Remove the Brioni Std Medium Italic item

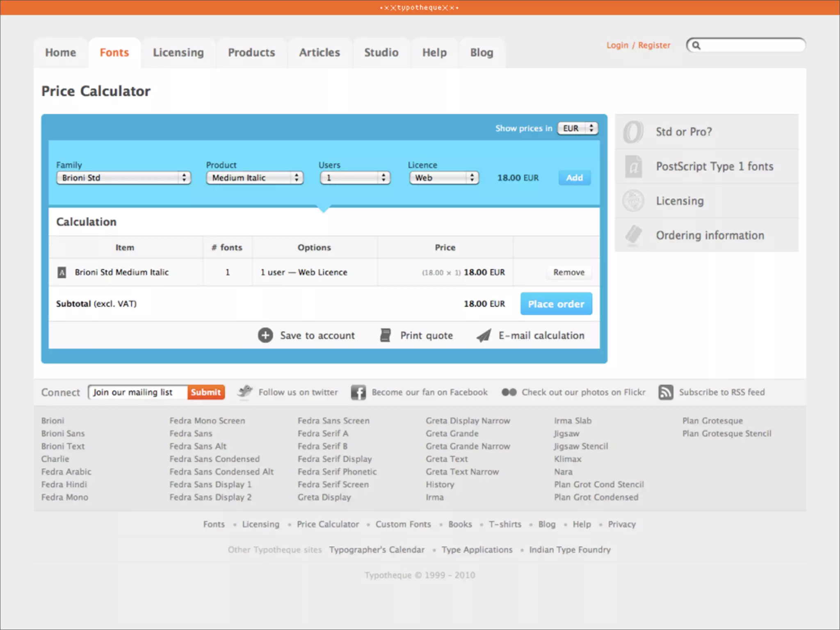pyautogui.click(x=568, y=272)
